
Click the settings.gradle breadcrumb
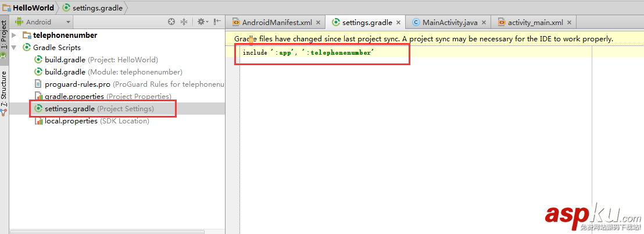pyautogui.click(x=93, y=8)
